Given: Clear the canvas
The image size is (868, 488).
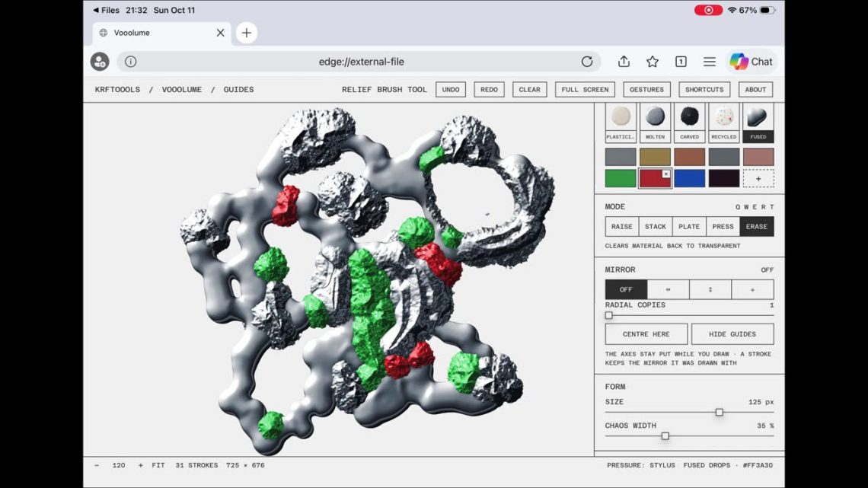Looking at the screenshot, I should tap(529, 90).
